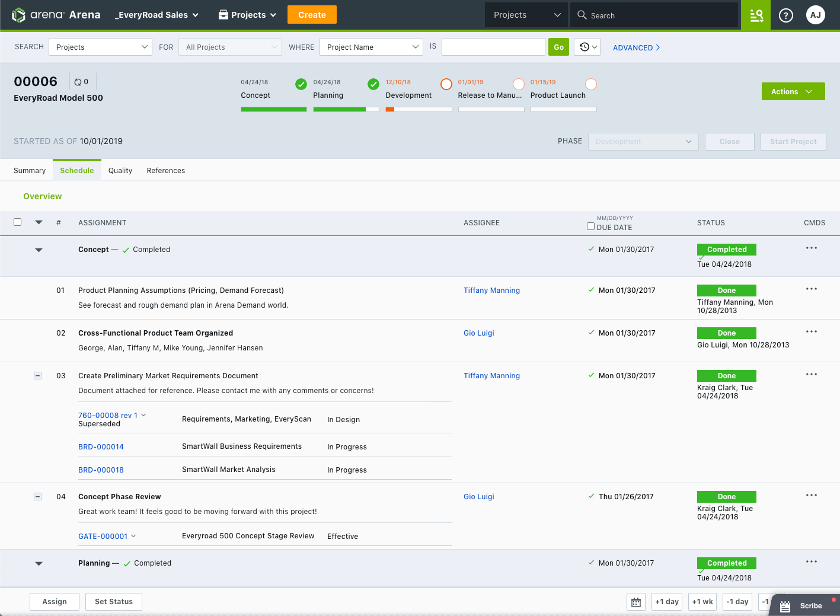Click the +1 wk button
The width and height of the screenshot is (840, 616).
pos(702,601)
